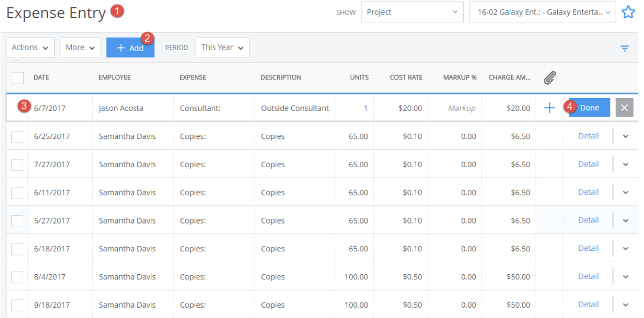644x318 pixels.
Task: Click the Done button
Action: (589, 108)
